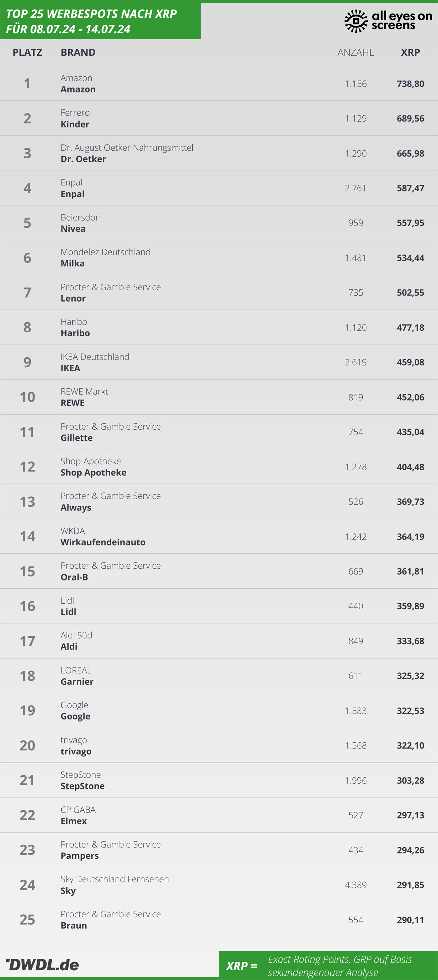Select the Amazon row brand name

(78, 89)
